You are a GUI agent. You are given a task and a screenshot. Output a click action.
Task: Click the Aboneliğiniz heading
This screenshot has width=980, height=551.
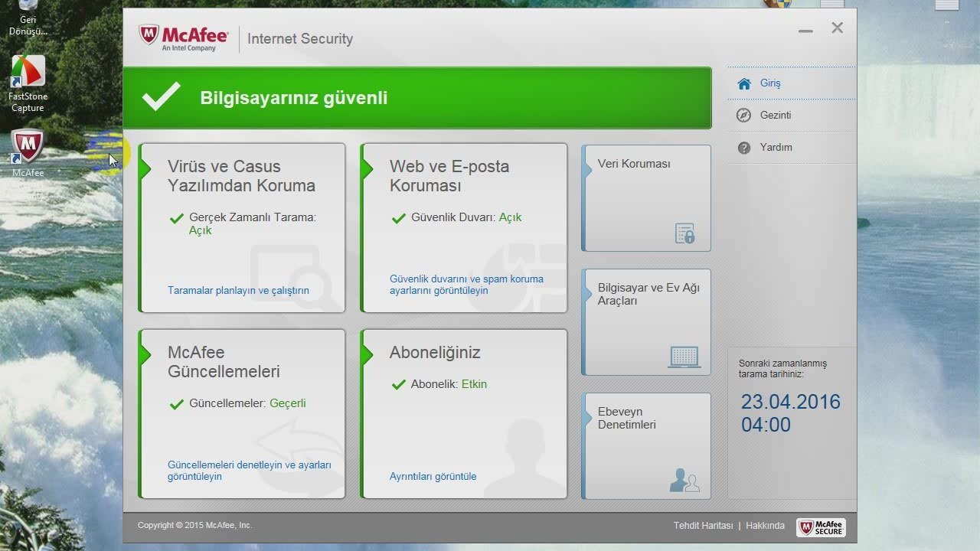435,353
